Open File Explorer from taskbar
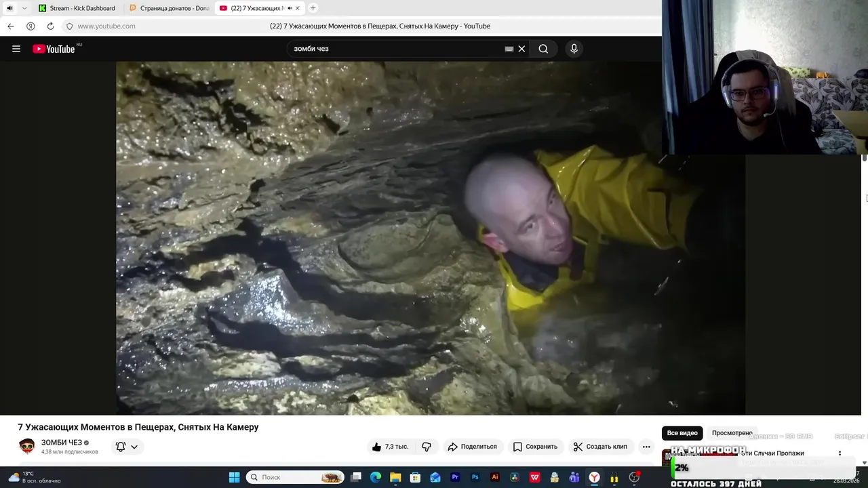This screenshot has height=488, width=868. [395, 477]
